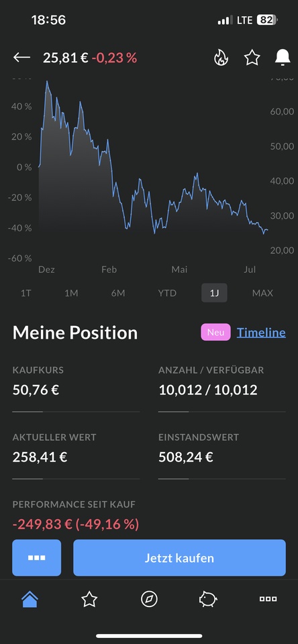Select the 1M chart range
The image size is (298, 644).
pyautogui.click(x=71, y=293)
